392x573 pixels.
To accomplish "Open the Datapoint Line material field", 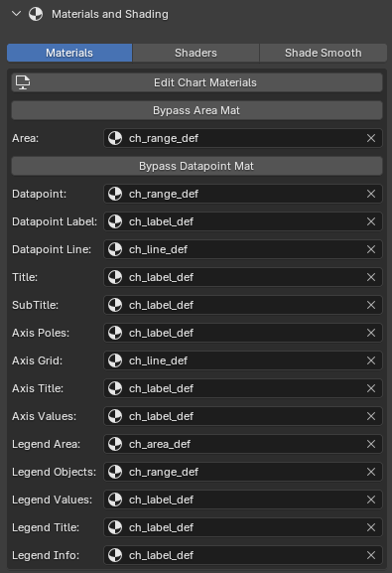I will [x=243, y=249].
